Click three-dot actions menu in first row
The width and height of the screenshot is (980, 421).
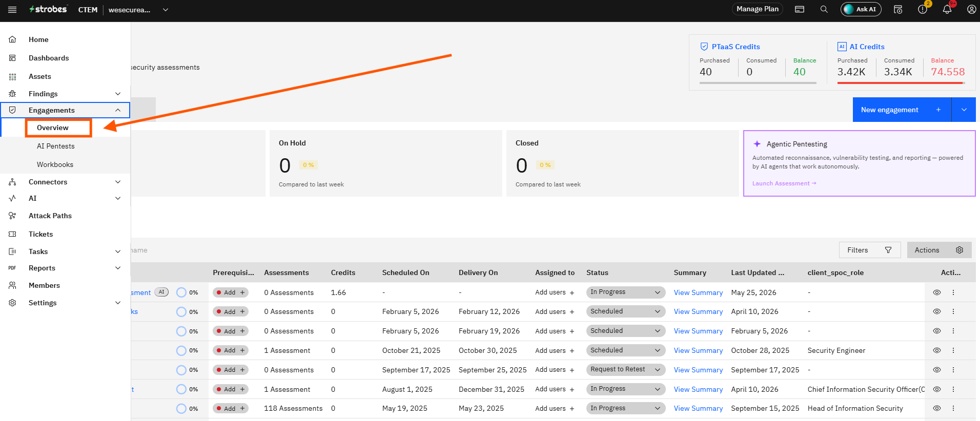coord(953,292)
